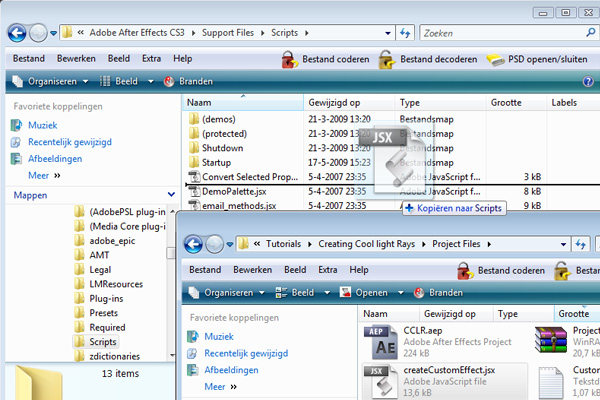Click the search magnifier icon

[590, 33]
